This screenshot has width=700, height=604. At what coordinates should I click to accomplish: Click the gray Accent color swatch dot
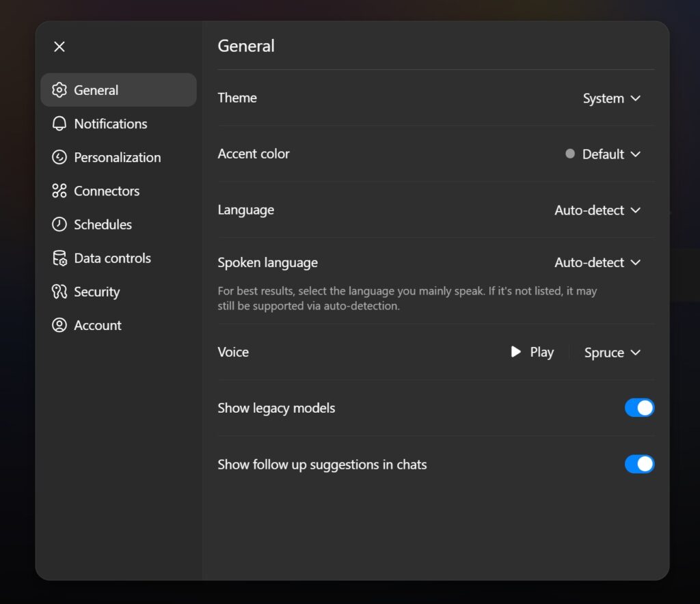pos(570,154)
